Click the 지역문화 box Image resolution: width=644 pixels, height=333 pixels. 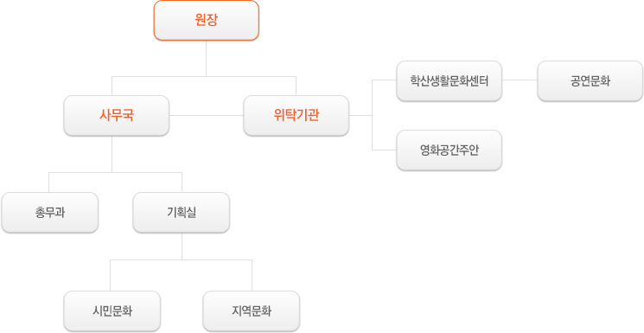(252, 311)
